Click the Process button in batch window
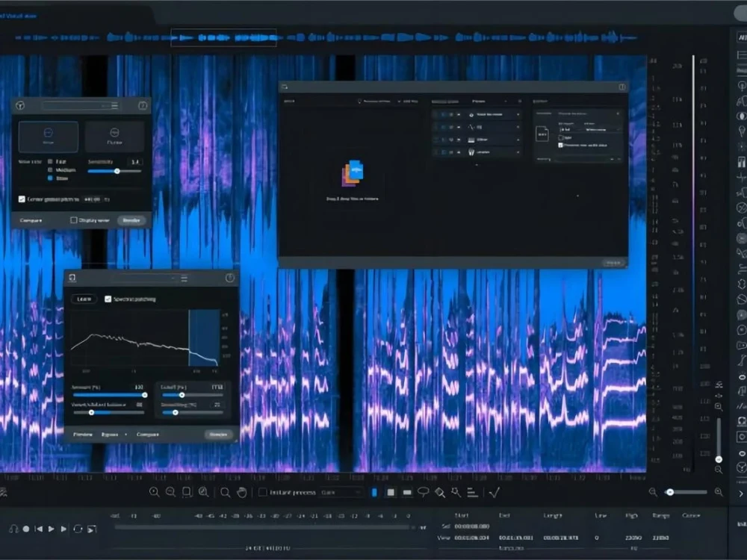This screenshot has width=747, height=560. coord(613,263)
